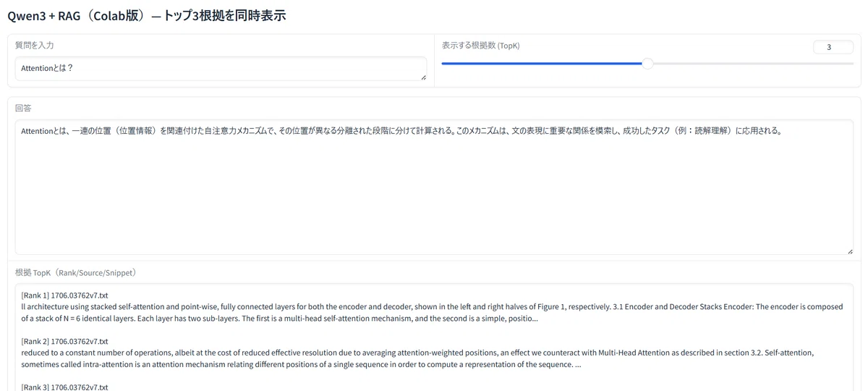Click the label '質問を入力'
The height and width of the screenshot is (391, 868).
[35, 45]
